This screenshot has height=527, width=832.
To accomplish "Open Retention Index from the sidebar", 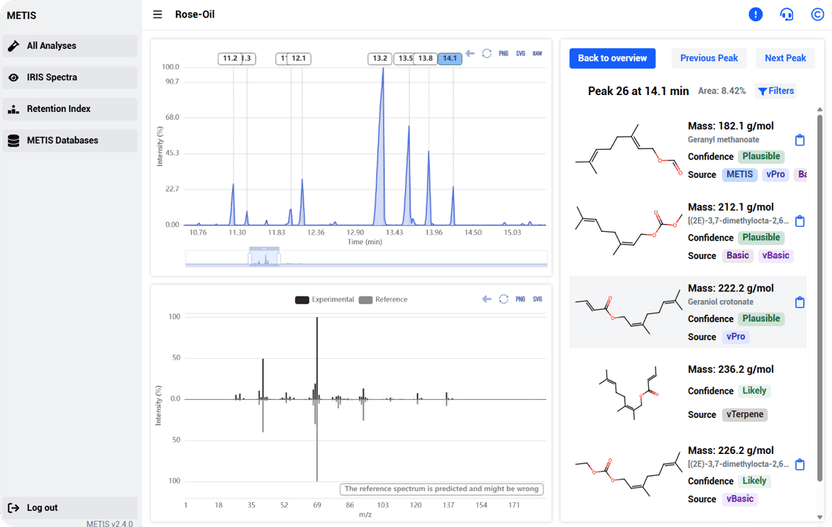I will pyautogui.click(x=70, y=109).
